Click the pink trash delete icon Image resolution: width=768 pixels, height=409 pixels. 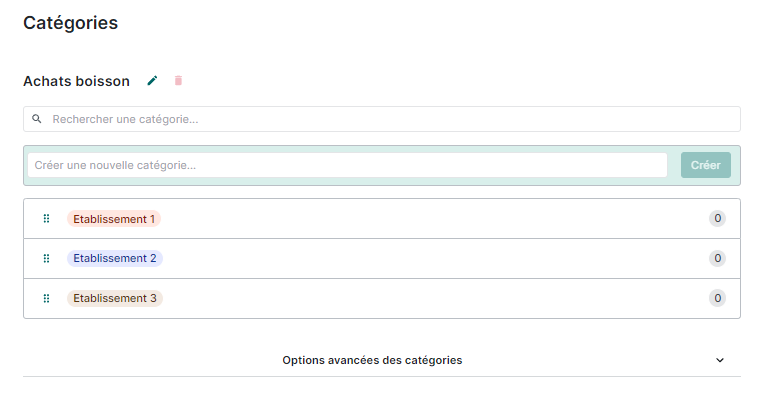[179, 81]
